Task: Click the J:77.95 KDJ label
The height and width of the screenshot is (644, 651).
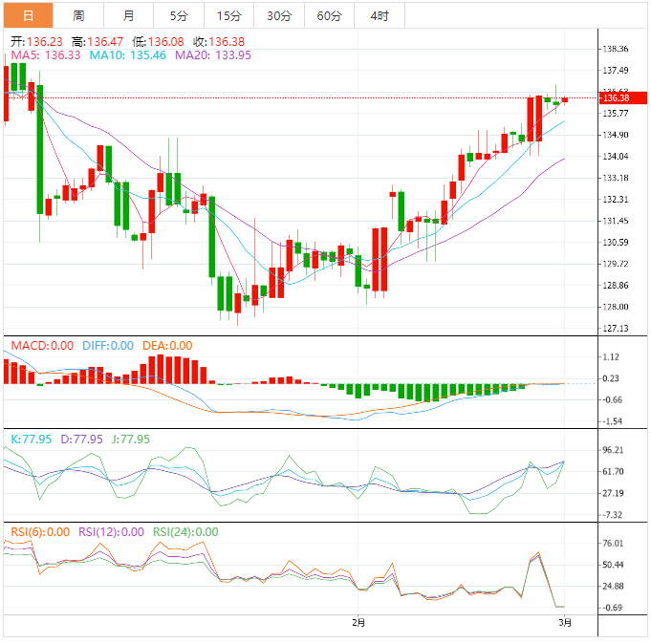Action: pyautogui.click(x=131, y=439)
